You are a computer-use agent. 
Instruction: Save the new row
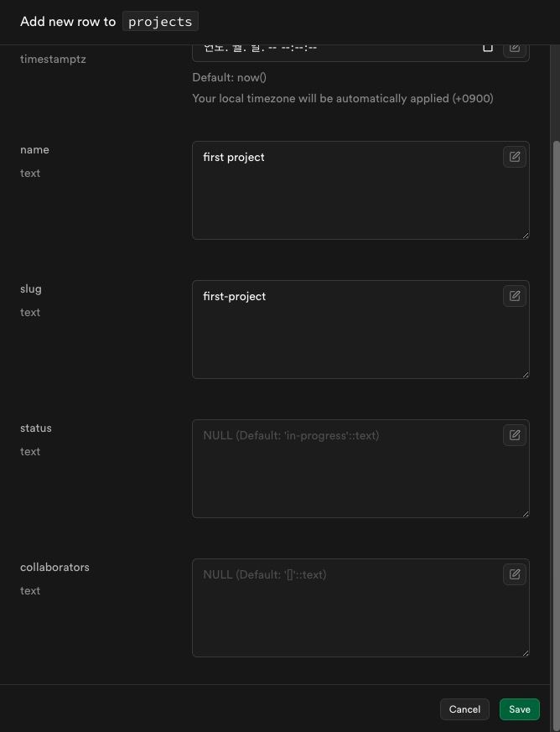click(520, 709)
